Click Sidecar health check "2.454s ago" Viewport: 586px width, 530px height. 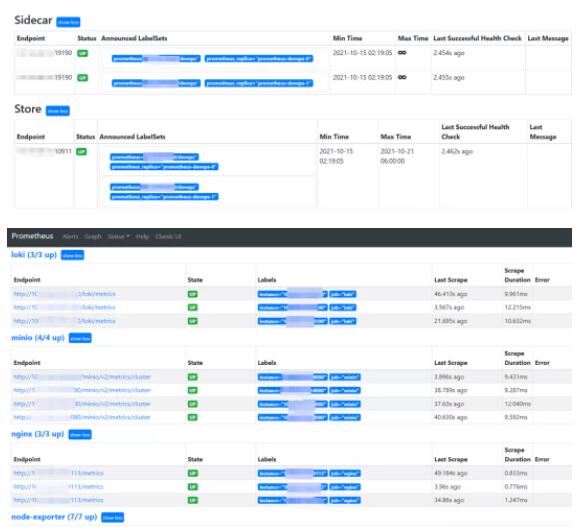pos(449,53)
